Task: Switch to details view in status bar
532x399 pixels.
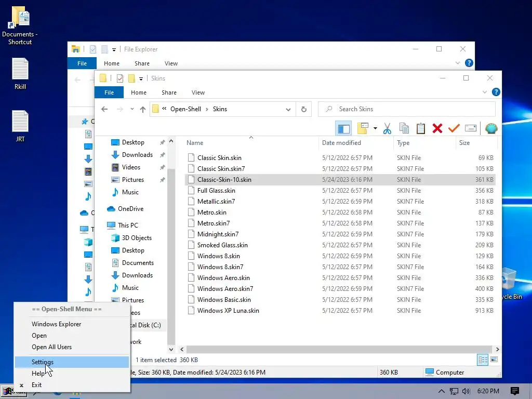Action: 483,360
